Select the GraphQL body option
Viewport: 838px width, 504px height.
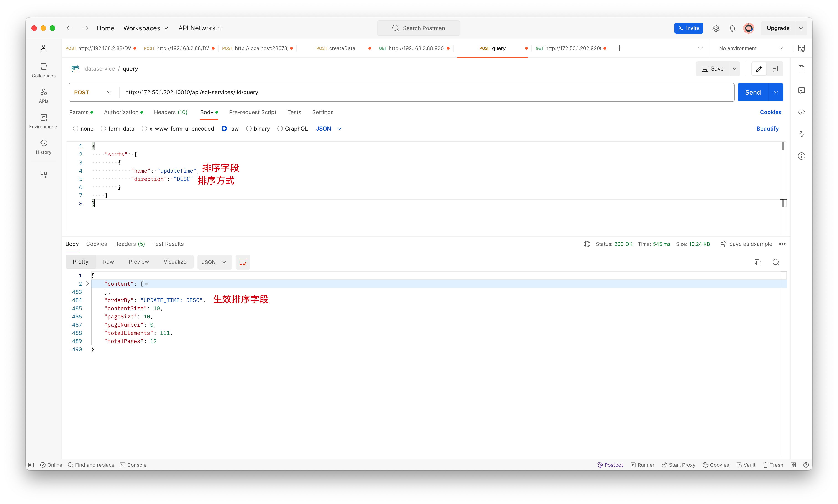(280, 128)
